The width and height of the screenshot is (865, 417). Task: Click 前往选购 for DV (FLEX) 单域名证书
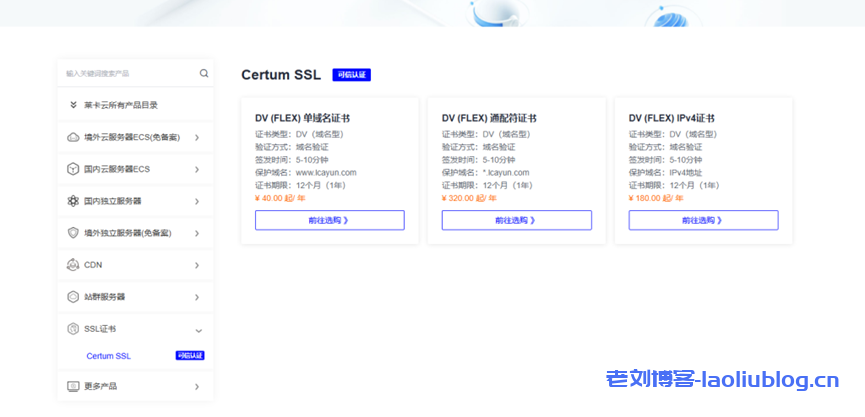329,220
